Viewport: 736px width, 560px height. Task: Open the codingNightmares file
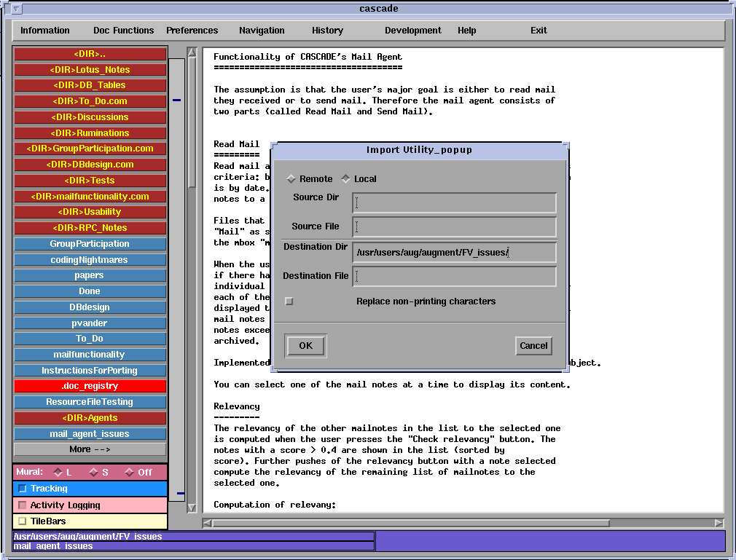90,260
